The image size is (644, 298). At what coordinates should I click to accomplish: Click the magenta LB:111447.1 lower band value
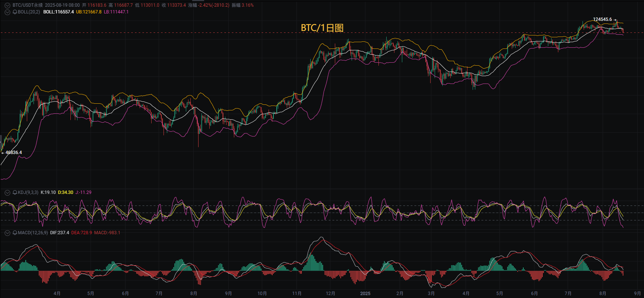coord(116,12)
